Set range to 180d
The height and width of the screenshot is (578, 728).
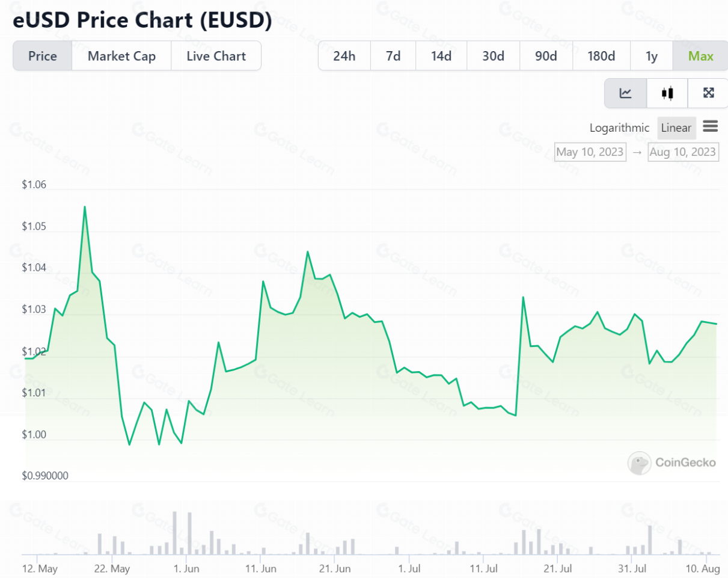coord(601,57)
